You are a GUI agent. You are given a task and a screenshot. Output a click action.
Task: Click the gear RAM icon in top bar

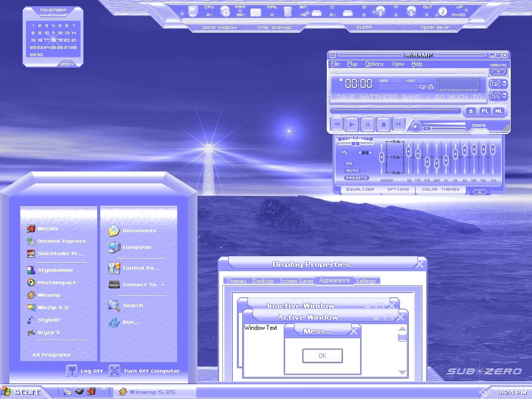tap(225, 11)
